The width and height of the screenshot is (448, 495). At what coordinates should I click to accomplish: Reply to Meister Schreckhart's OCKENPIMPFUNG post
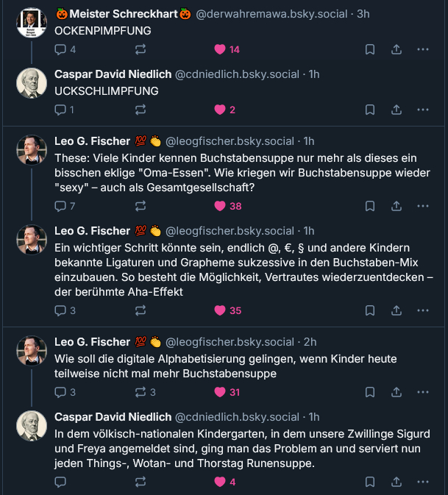[x=62, y=49]
